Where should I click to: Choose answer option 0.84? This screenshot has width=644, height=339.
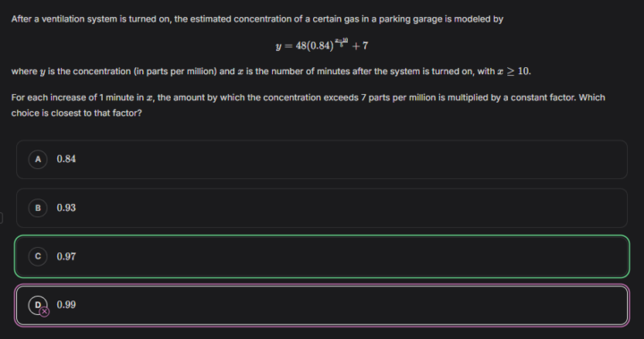click(322, 159)
